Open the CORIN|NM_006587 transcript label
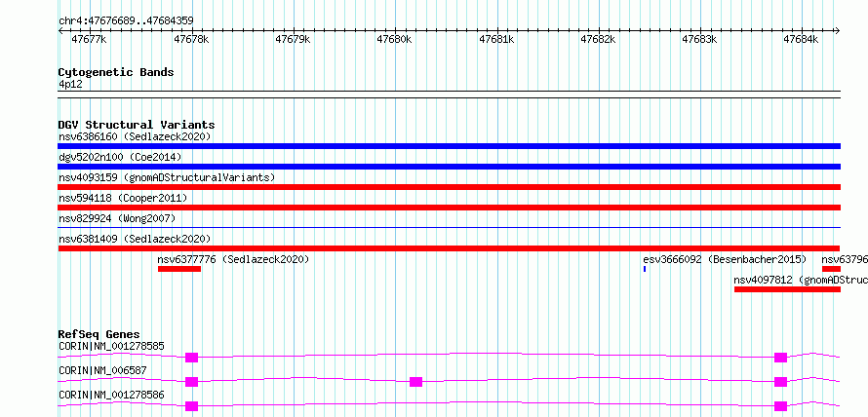The height and width of the screenshot is (417, 868). pyautogui.click(x=102, y=370)
